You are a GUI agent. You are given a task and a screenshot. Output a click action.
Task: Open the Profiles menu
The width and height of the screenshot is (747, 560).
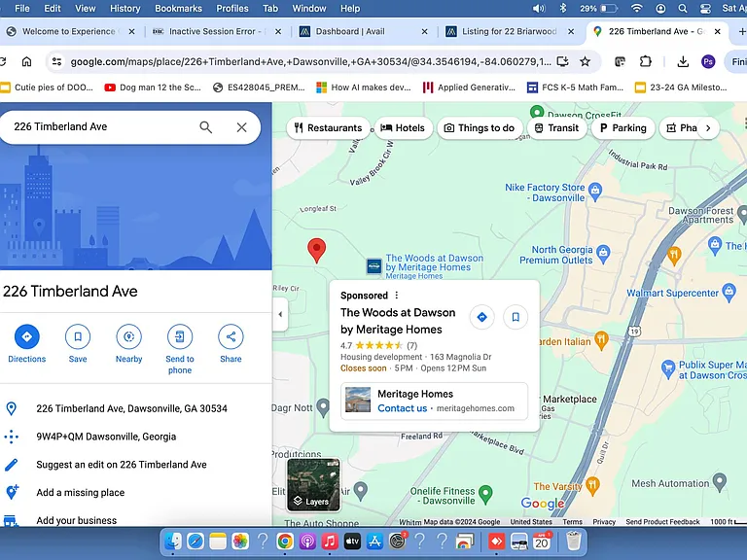(232, 8)
